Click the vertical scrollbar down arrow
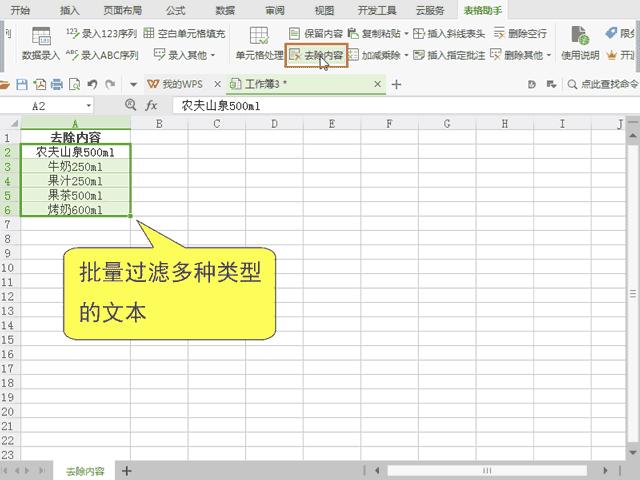 [x=633, y=453]
